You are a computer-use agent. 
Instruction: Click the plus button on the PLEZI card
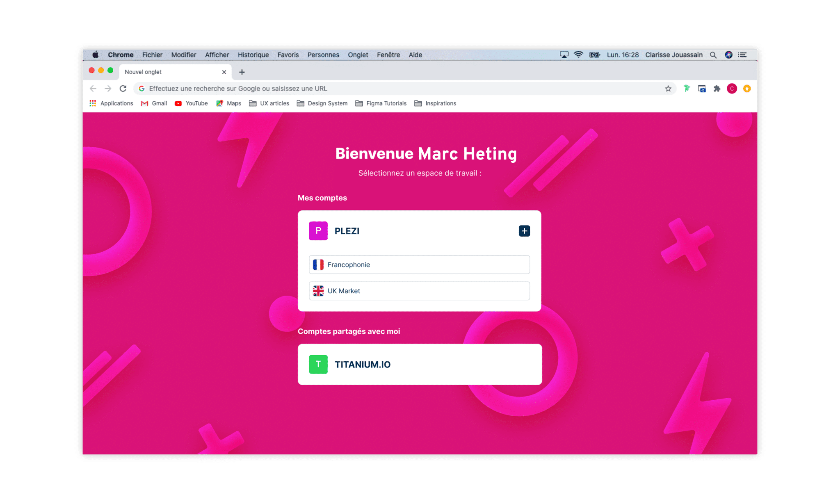pos(524,231)
